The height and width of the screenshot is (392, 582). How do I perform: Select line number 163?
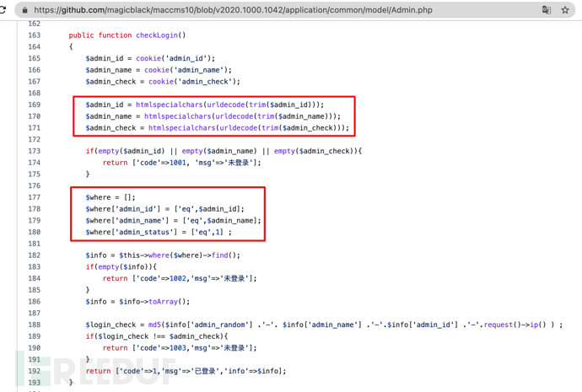34,35
